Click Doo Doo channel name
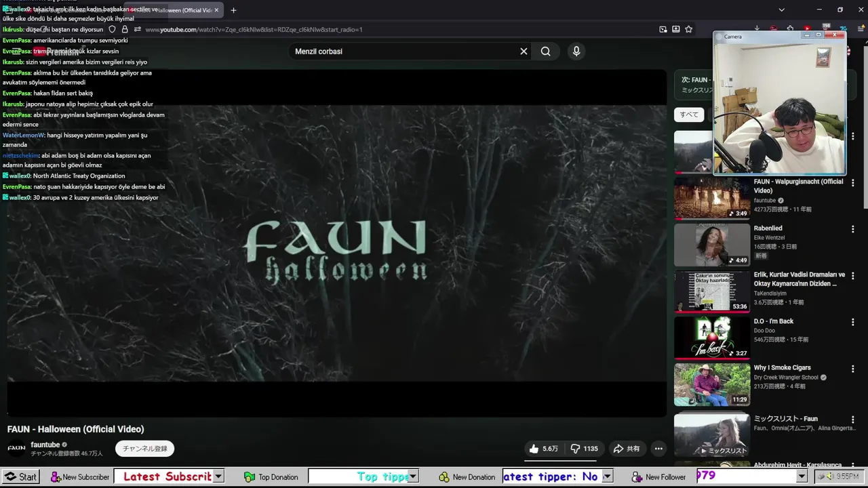868x488 pixels. pyautogui.click(x=765, y=331)
